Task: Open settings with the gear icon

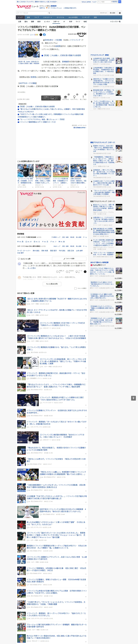Action: (120, 13)
